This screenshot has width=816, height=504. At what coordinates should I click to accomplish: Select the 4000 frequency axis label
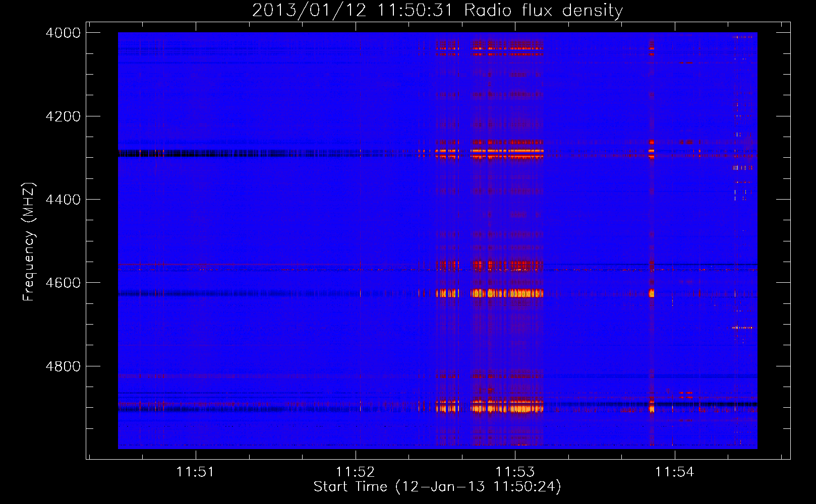coord(63,33)
